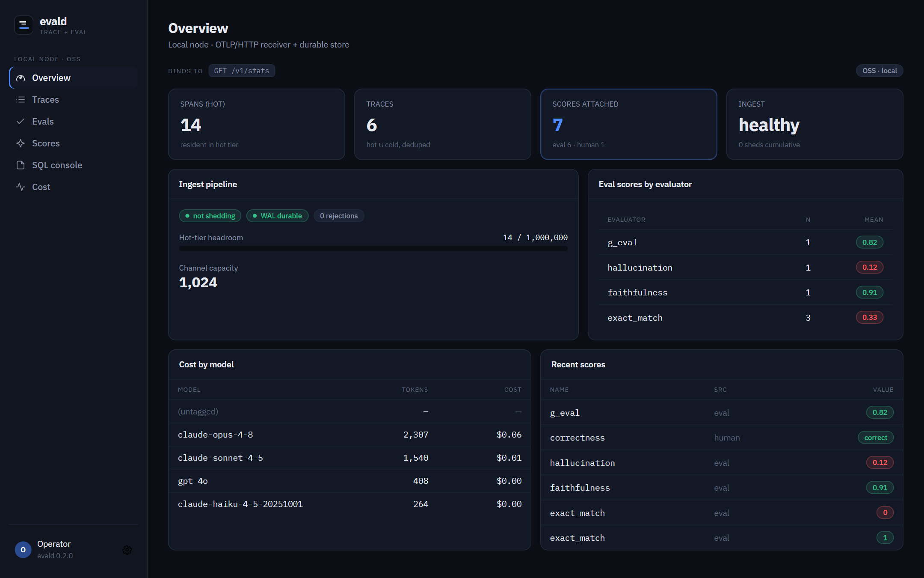
Task: Click the 2,307 tokens value
Action: [415, 435]
